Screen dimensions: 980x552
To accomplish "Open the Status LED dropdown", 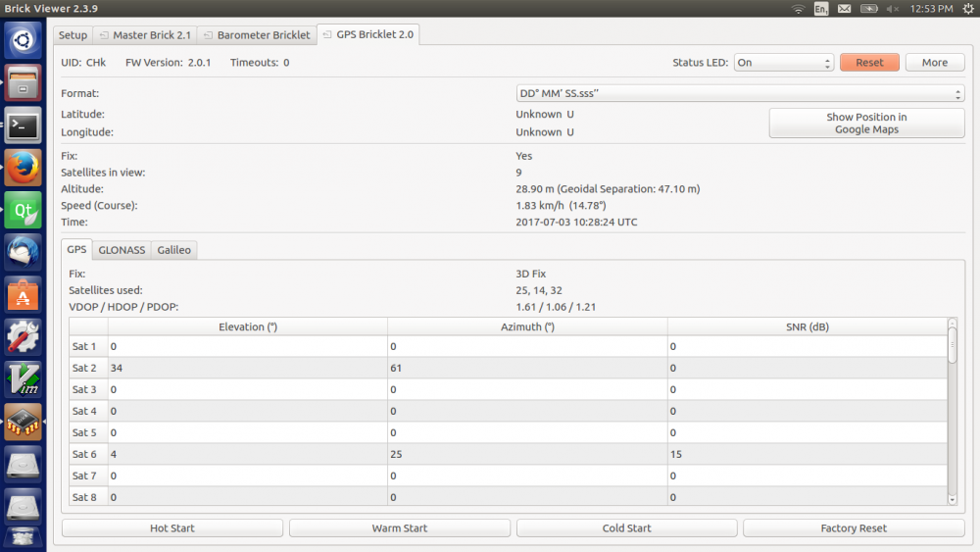I will click(783, 63).
